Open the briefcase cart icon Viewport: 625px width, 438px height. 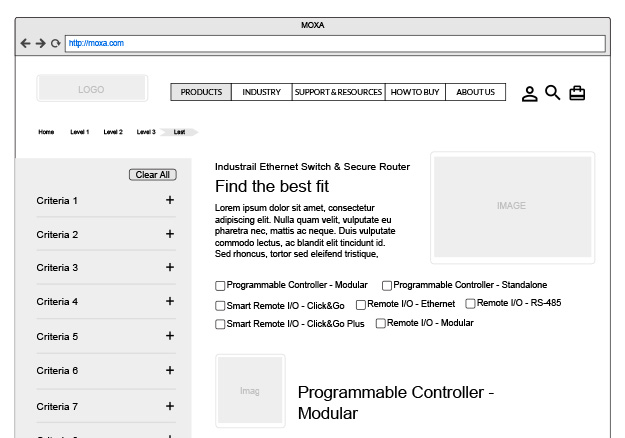click(577, 93)
